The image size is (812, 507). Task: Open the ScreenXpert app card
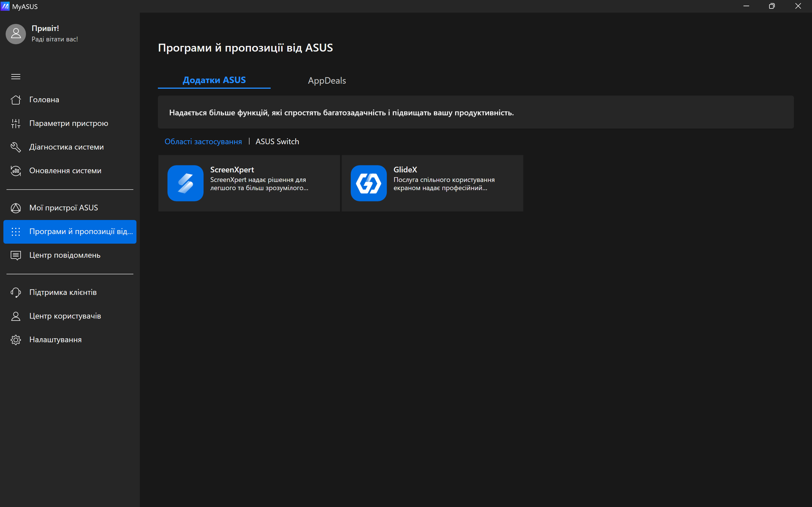249,183
